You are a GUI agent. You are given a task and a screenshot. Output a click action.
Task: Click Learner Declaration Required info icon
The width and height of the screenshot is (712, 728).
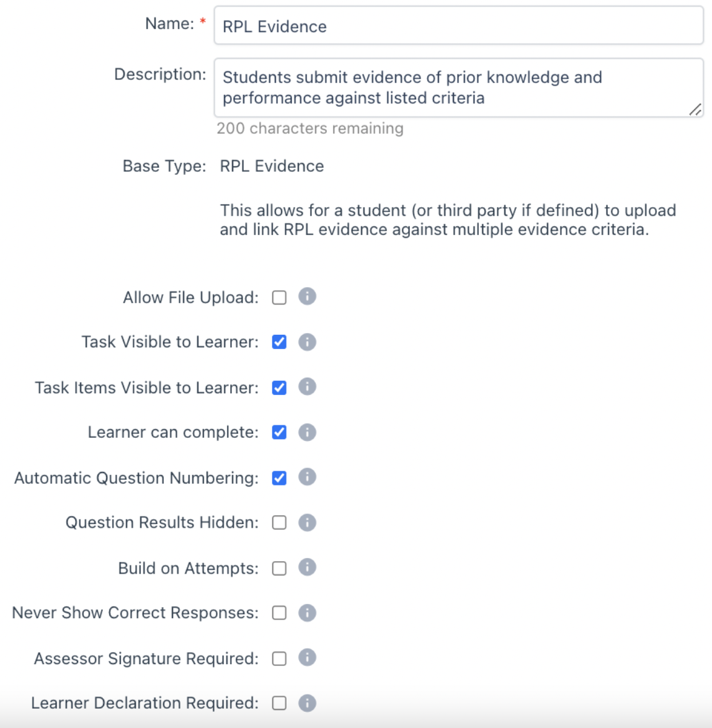[x=307, y=703]
